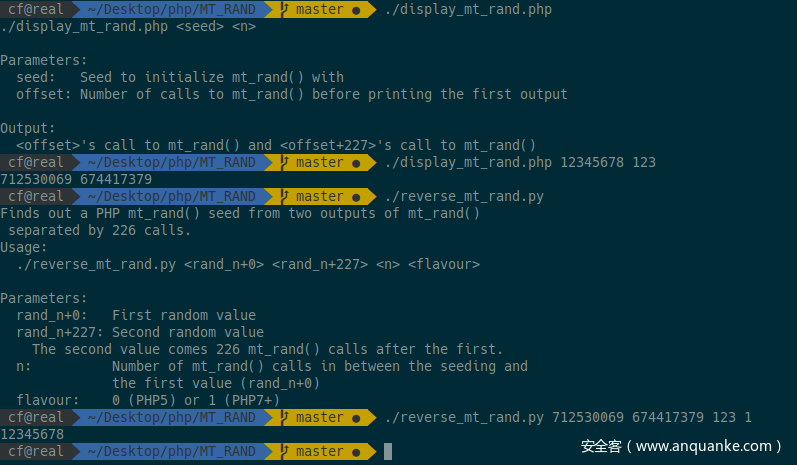The width and height of the screenshot is (797, 465).
Task: Click dirty-status dot before './display_mt_rand.php 12345678 123' command
Action: coord(356,164)
